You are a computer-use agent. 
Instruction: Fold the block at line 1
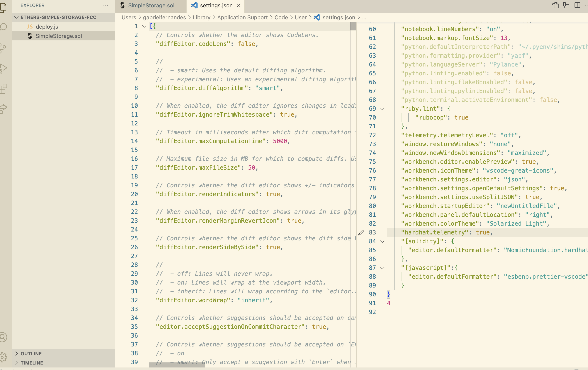click(x=144, y=26)
